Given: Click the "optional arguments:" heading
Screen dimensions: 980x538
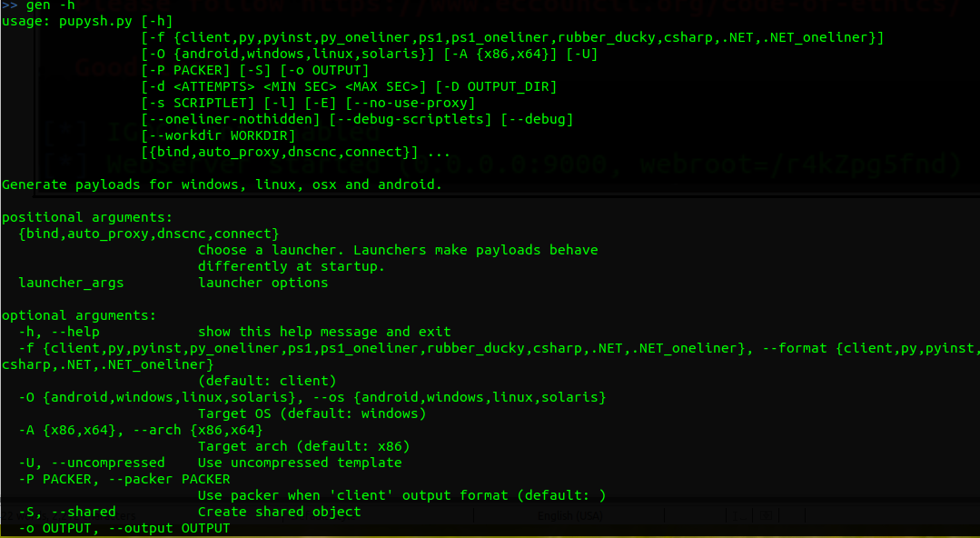Looking at the screenshot, I should pyautogui.click(x=79, y=315).
